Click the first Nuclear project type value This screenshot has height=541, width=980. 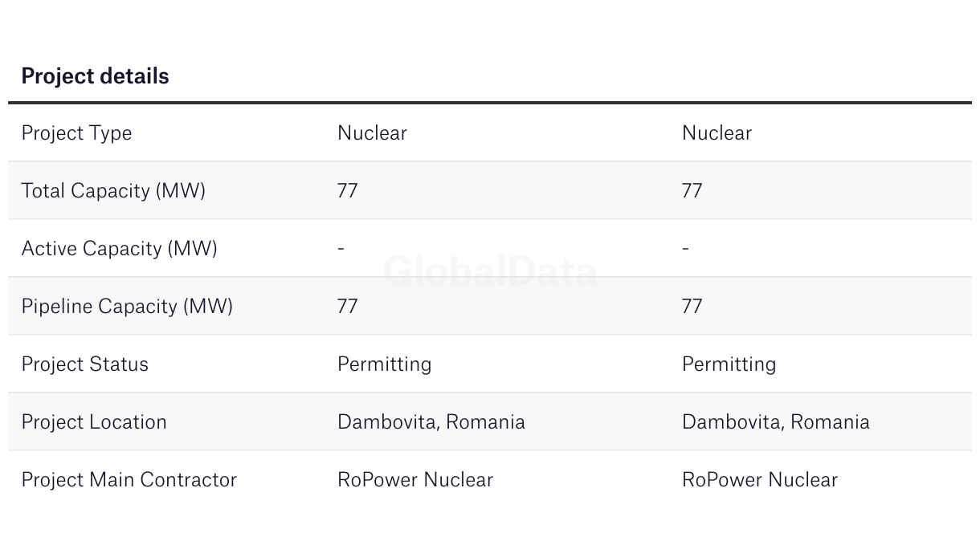pyautogui.click(x=372, y=132)
